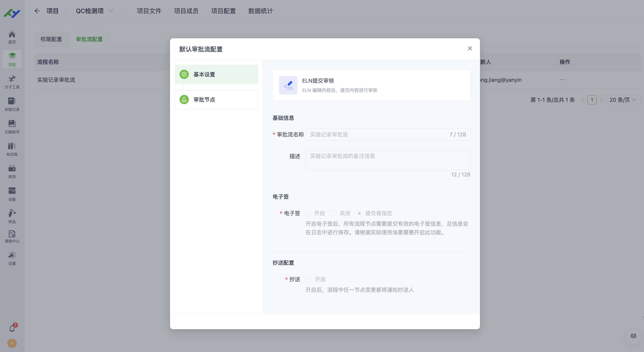Go back using the left arrow
This screenshot has height=352, width=644.
tap(37, 11)
